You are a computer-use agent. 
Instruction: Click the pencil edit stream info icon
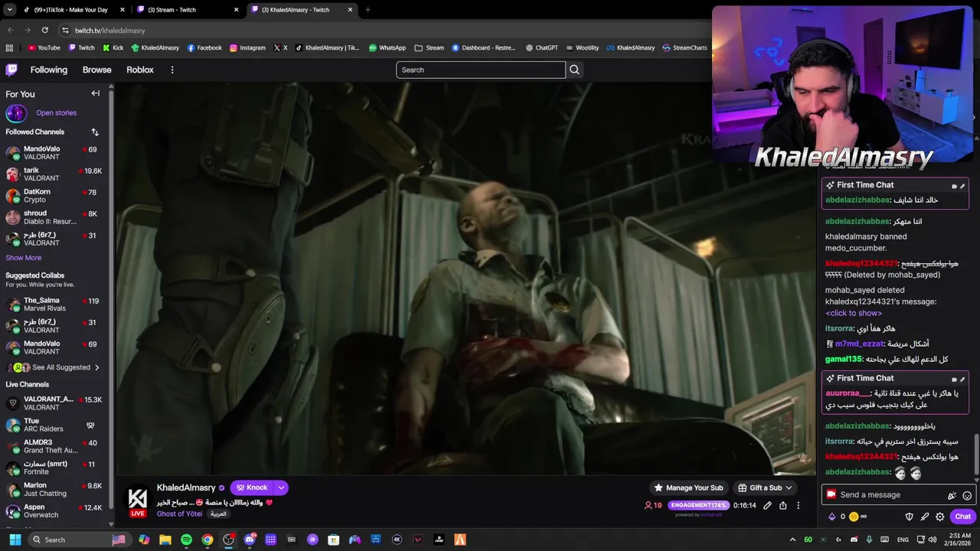(767, 505)
